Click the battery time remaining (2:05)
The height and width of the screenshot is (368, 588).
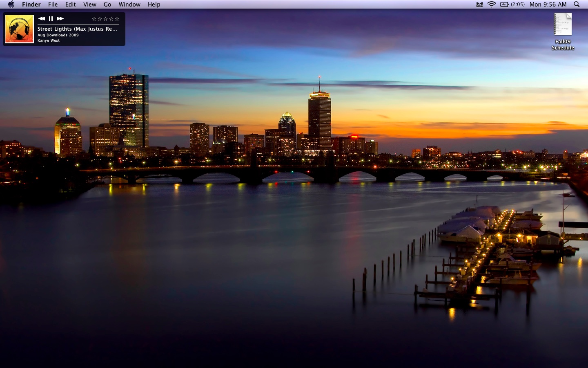point(518,4)
